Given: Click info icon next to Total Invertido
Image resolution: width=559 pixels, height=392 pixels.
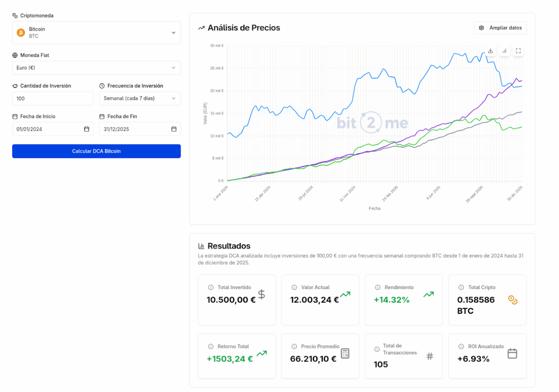Looking at the screenshot, I should click(x=211, y=287).
